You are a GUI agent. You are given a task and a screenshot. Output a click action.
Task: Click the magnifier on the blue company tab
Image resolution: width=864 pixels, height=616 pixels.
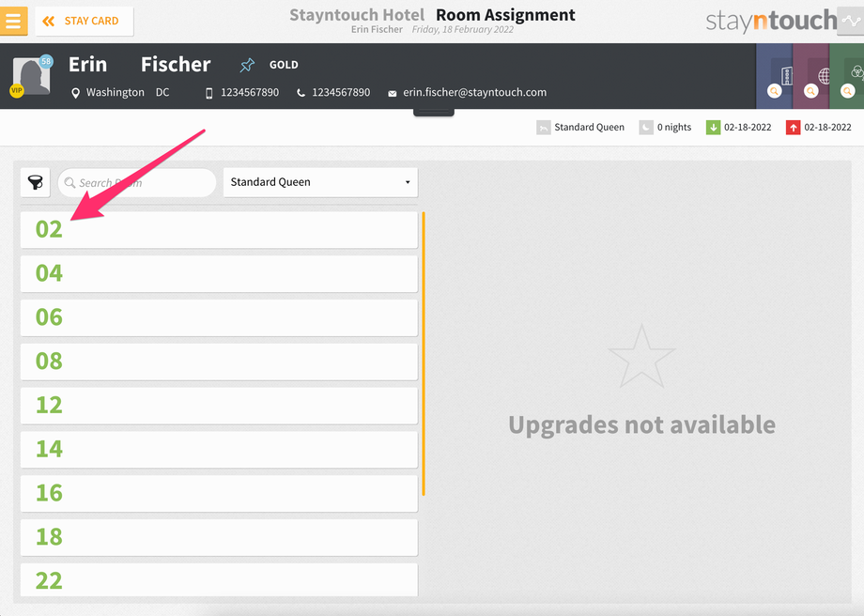[x=774, y=91]
